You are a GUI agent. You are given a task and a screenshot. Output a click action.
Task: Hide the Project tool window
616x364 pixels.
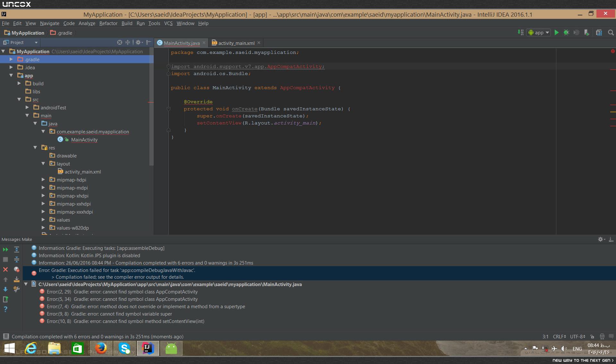(149, 42)
